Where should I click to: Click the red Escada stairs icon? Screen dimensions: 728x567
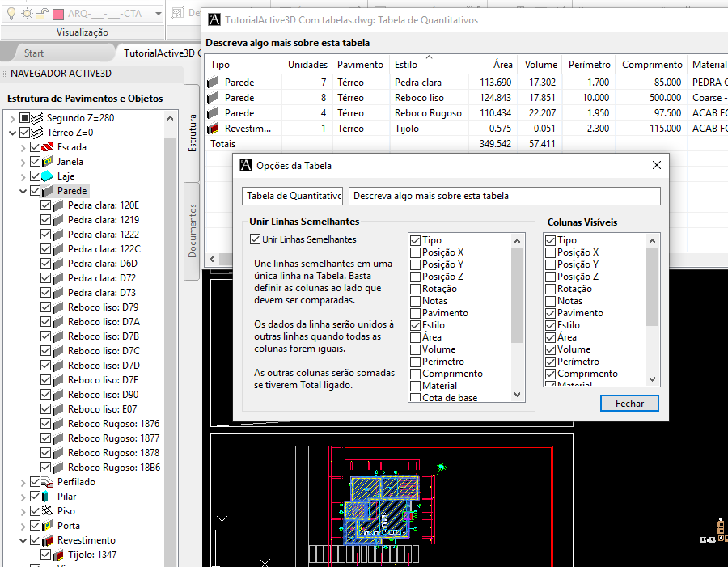(x=48, y=147)
